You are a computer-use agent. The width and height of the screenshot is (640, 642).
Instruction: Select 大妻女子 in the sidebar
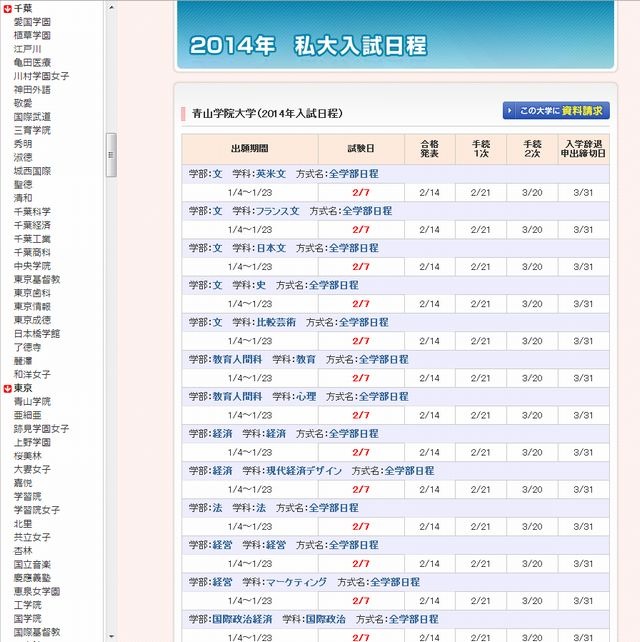[32, 469]
